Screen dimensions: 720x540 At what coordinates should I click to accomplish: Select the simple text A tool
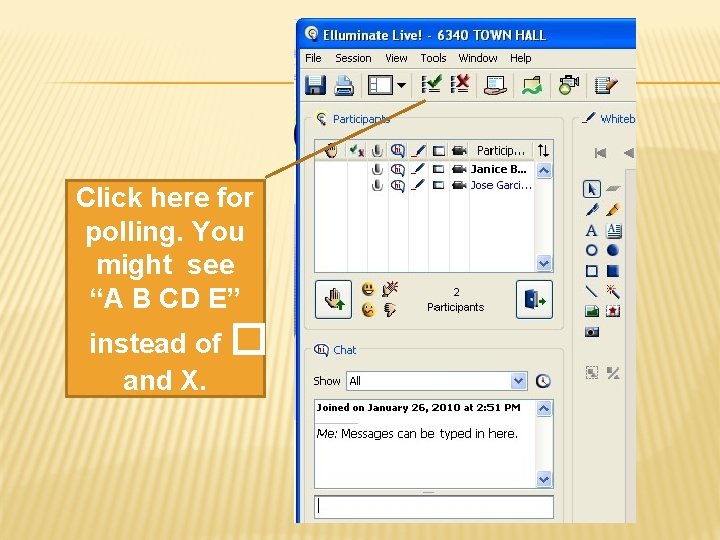click(x=591, y=230)
